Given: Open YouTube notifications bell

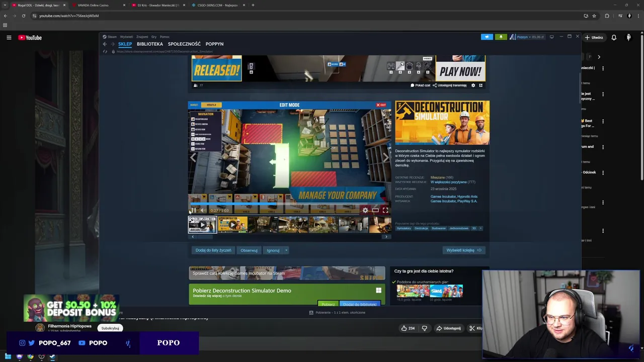Looking at the screenshot, I should (x=614, y=38).
